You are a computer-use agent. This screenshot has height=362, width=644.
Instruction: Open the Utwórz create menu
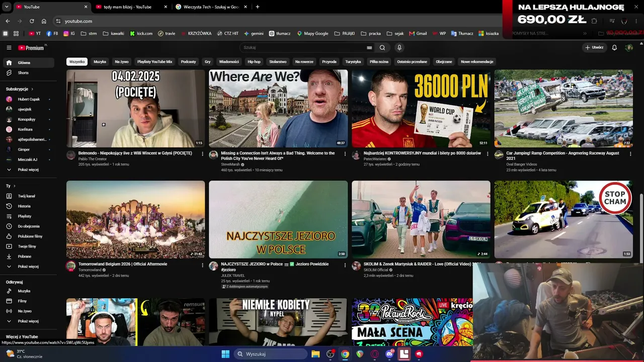(x=594, y=48)
